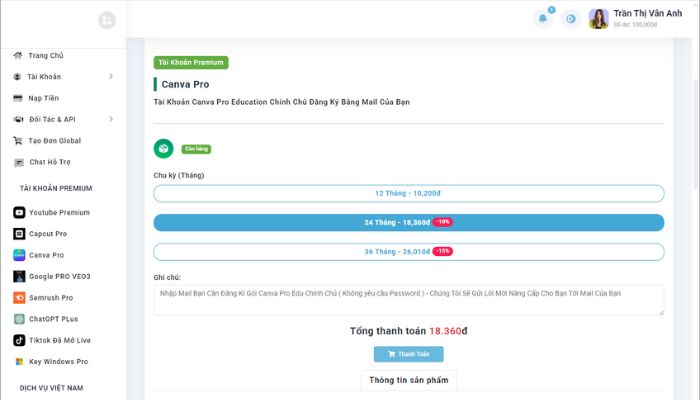This screenshot has height=400, width=700.
Task: Click into the Ghi chú note textarea
Action: tap(409, 300)
